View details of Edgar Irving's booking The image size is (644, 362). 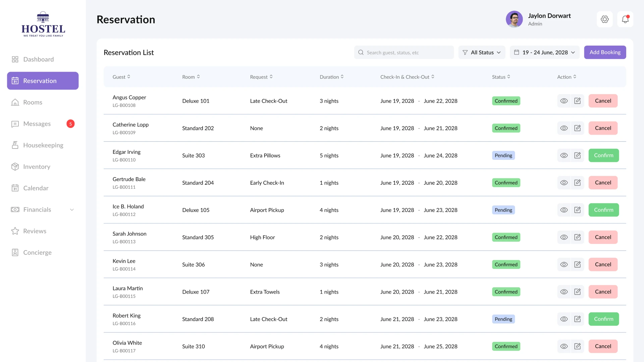[564, 155]
